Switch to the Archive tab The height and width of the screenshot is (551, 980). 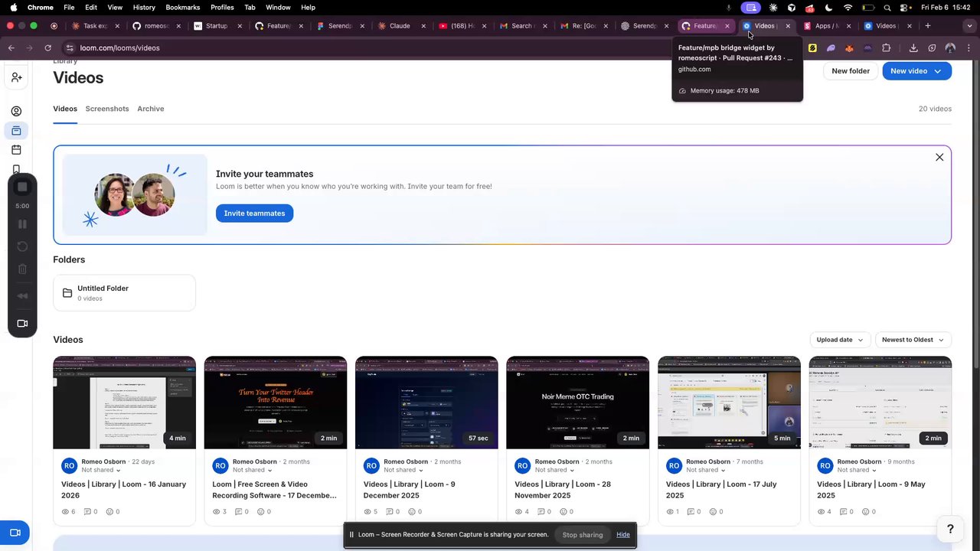[151, 109]
